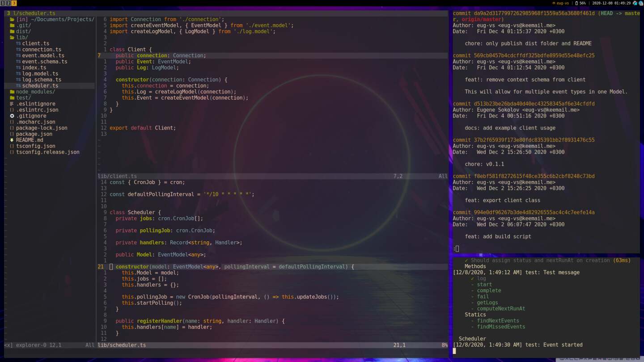This screenshot has width=644, height=362.
Task: Collapse the lib/ folder
Action: click(11, 37)
